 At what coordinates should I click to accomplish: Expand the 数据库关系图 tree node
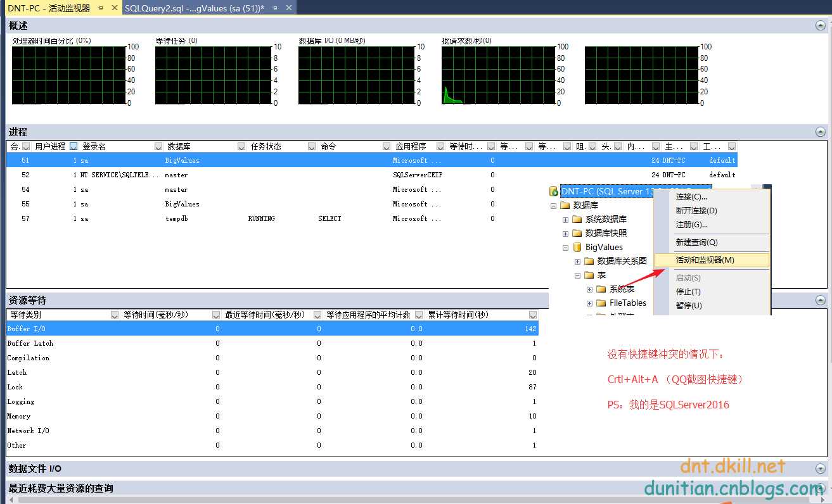pos(578,261)
